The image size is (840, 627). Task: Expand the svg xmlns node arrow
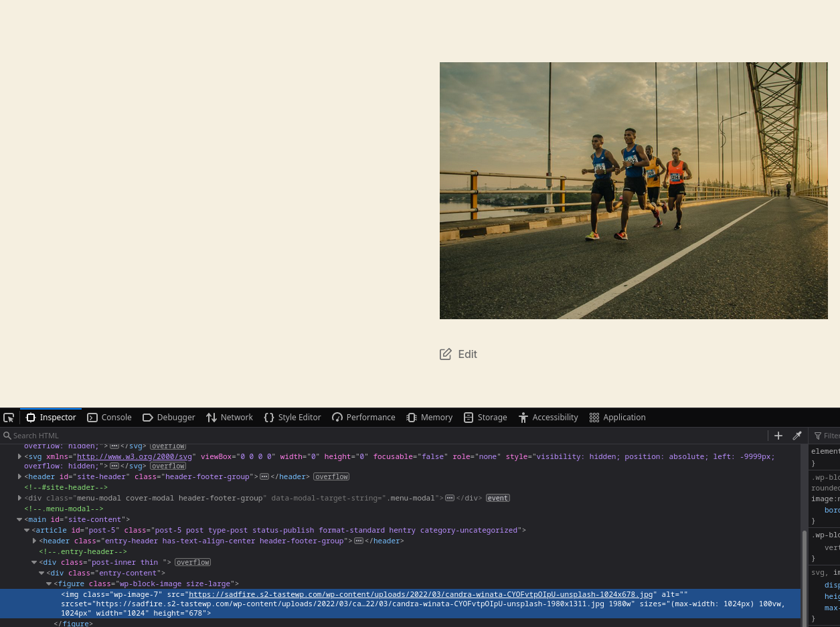click(x=19, y=456)
